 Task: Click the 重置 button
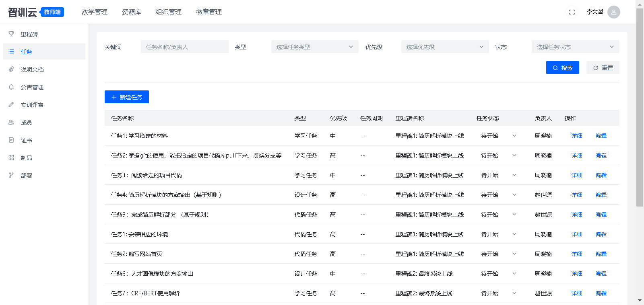tap(603, 68)
